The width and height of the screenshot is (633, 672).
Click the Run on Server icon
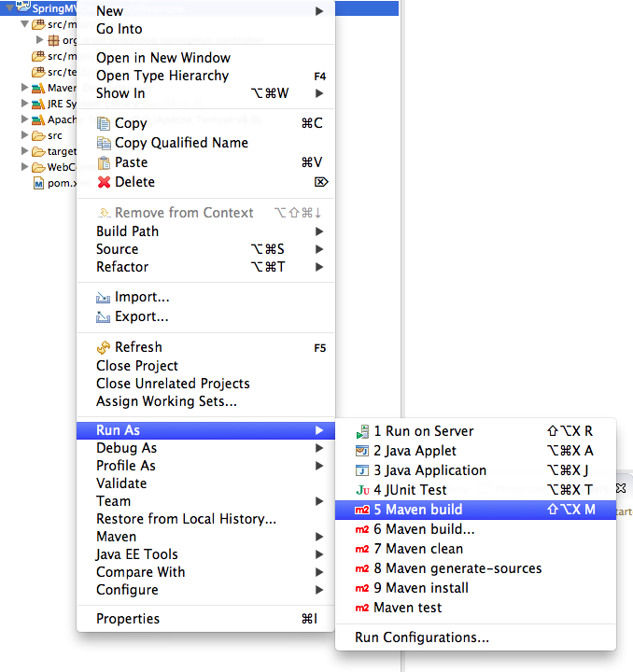click(x=362, y=432)
